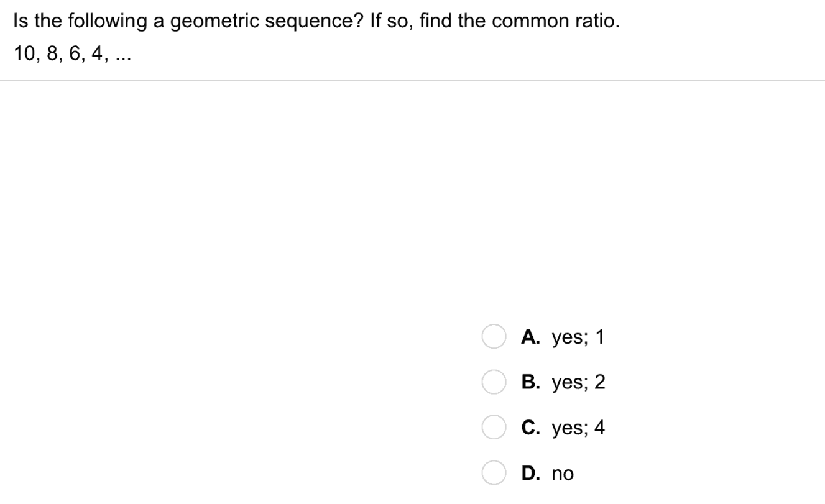Click the 'yes; 2' answer text
This screenshot has width=825, height=504.
point(578,382)
